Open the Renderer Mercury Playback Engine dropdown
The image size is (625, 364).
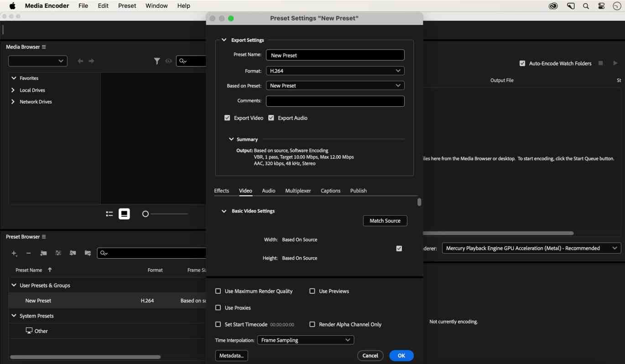pos(531,248)
